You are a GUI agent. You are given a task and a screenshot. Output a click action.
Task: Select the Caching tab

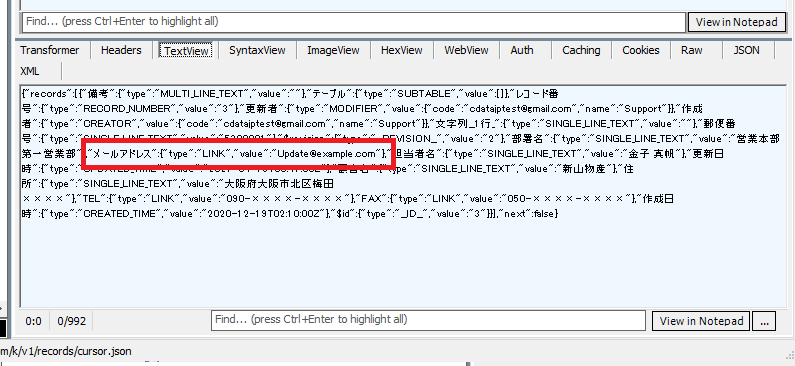tap(581, 50)
